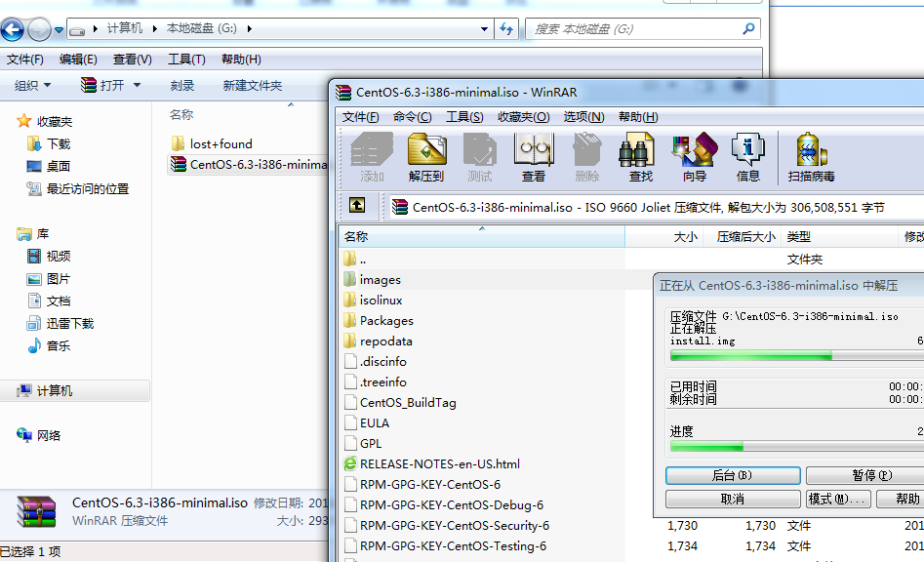Open the Pictures (图片) library
The height and width of the screenshot is (562, 924).
[x=49, y=279]
